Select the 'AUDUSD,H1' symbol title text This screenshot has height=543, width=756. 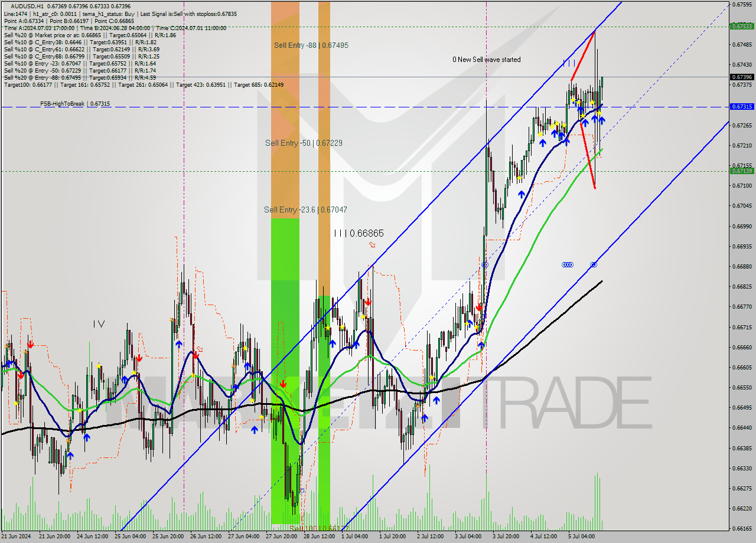point(27,6)
